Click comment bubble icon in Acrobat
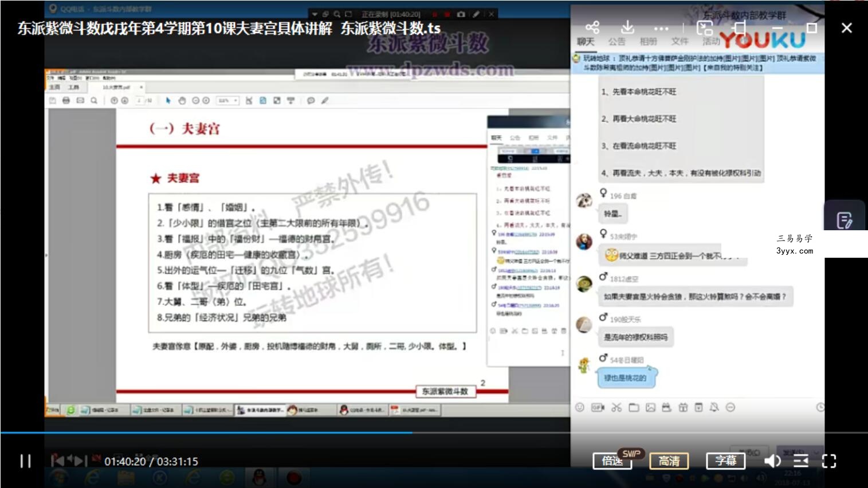The width and height of the screenshot is (868, 488). tap(311, 100)
